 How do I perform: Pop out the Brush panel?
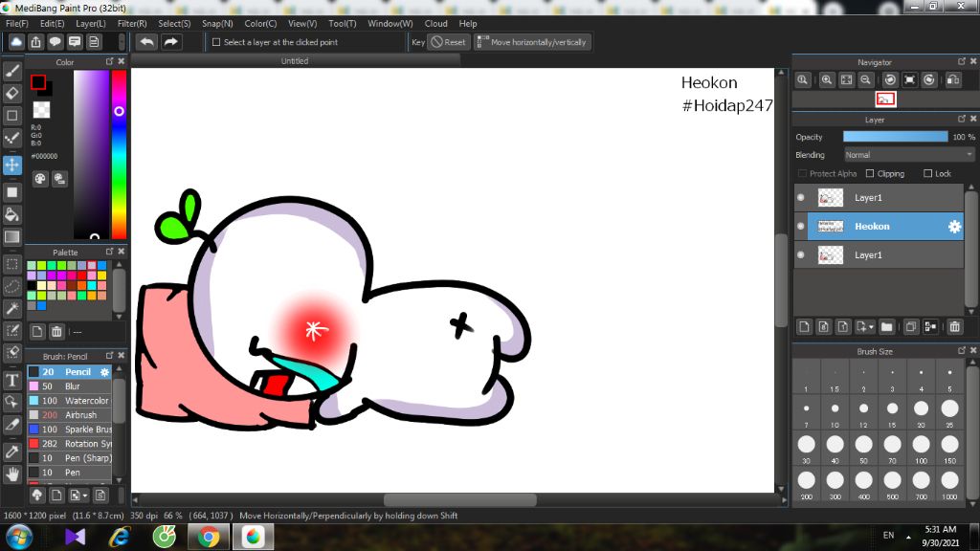pos(109,356)
